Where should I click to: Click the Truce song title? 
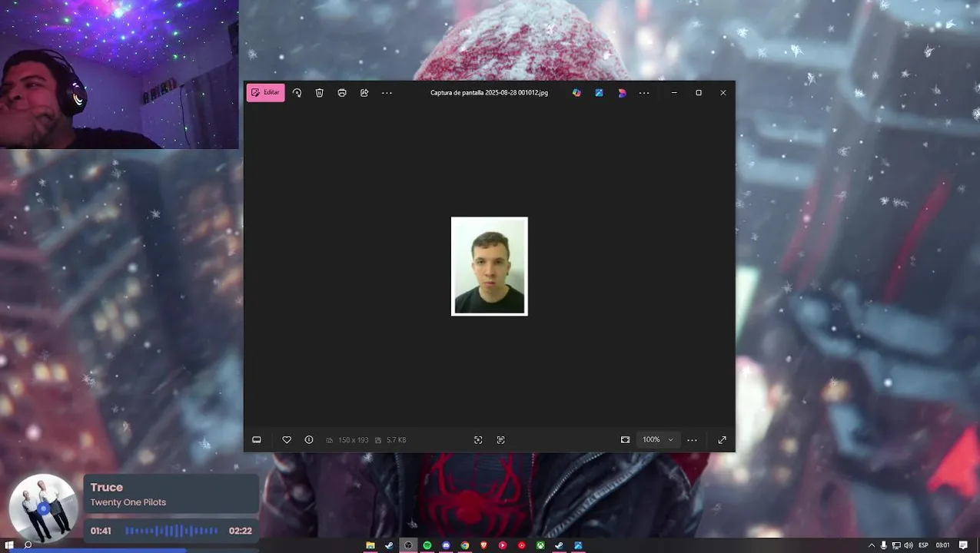click(x=107, y=487)
